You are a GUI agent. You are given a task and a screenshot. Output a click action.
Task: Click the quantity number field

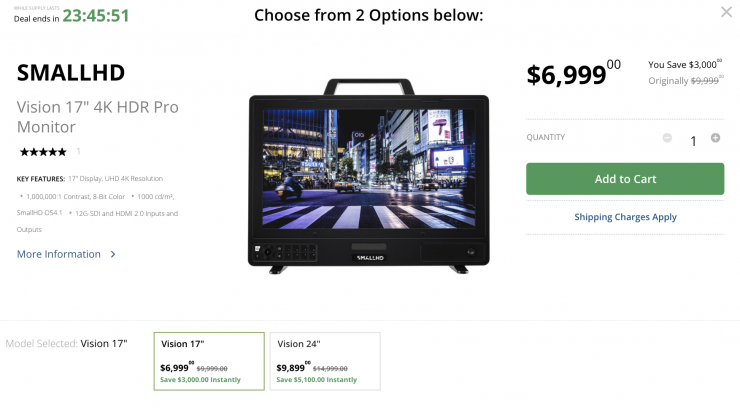[693, 141]
